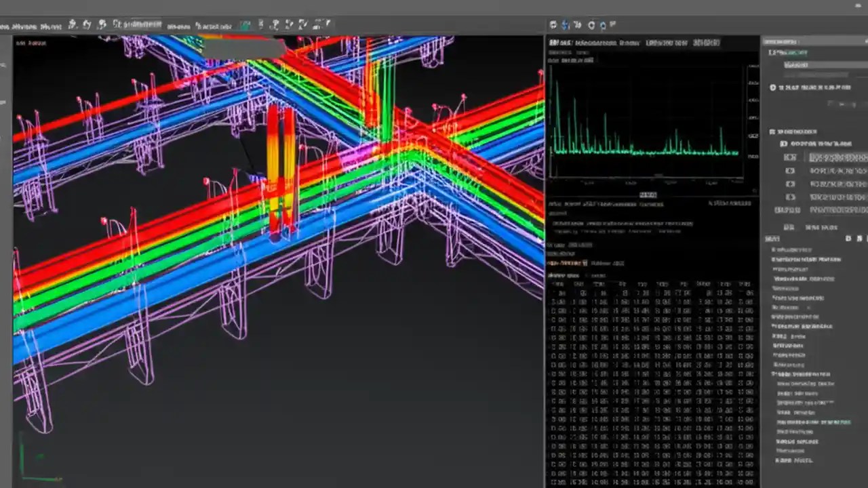
Task: Enable the checkbox beside the second data entry
Action: pos(789,171)
